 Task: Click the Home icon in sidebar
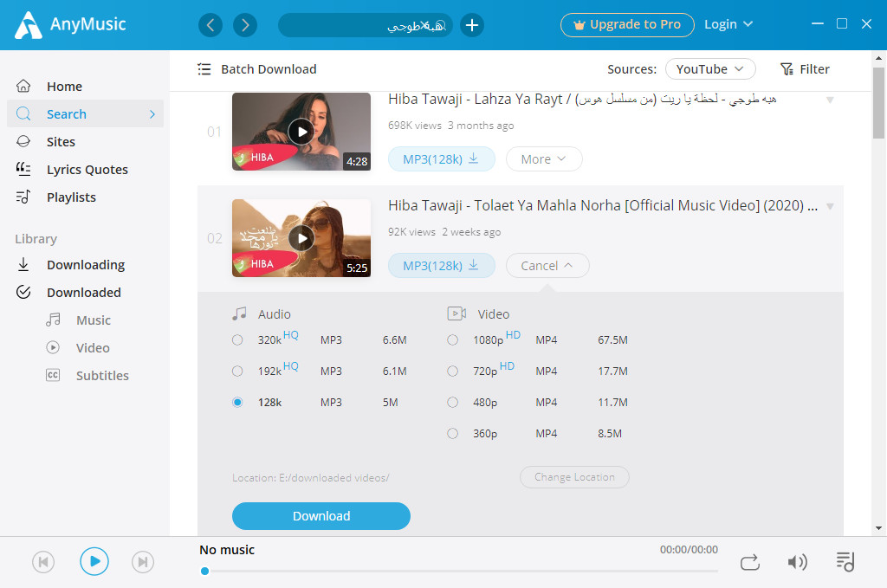(23, 86)
